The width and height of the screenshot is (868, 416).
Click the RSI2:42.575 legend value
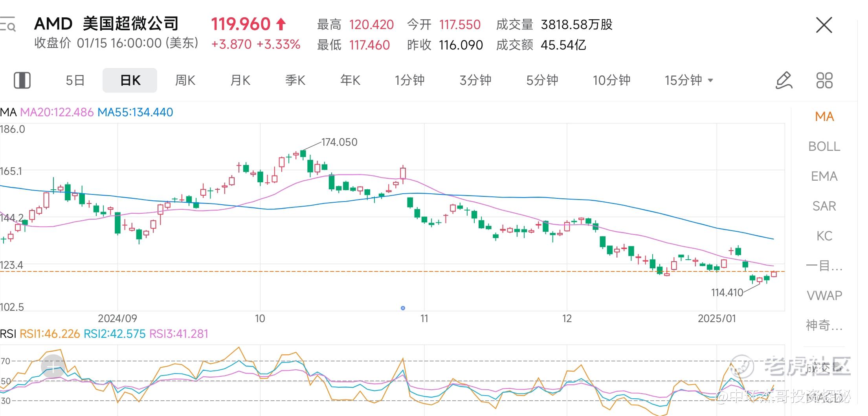[x=115, y=334]
